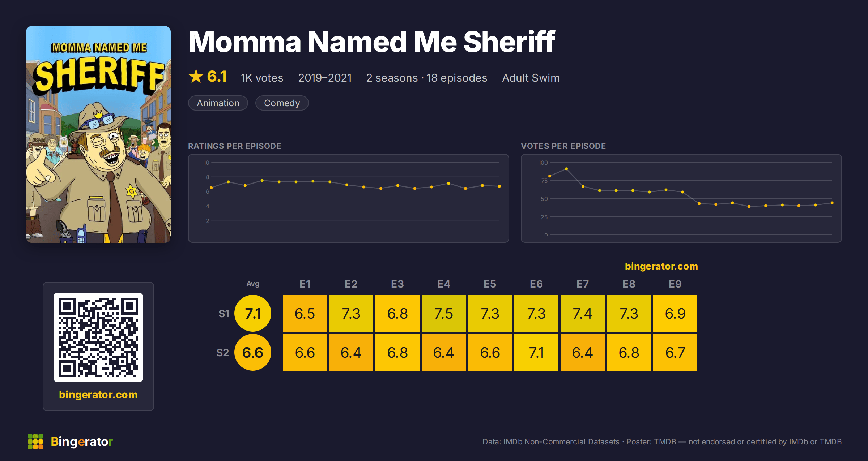
Task: Click the Adult Swim network label
Action: [531, 78]
